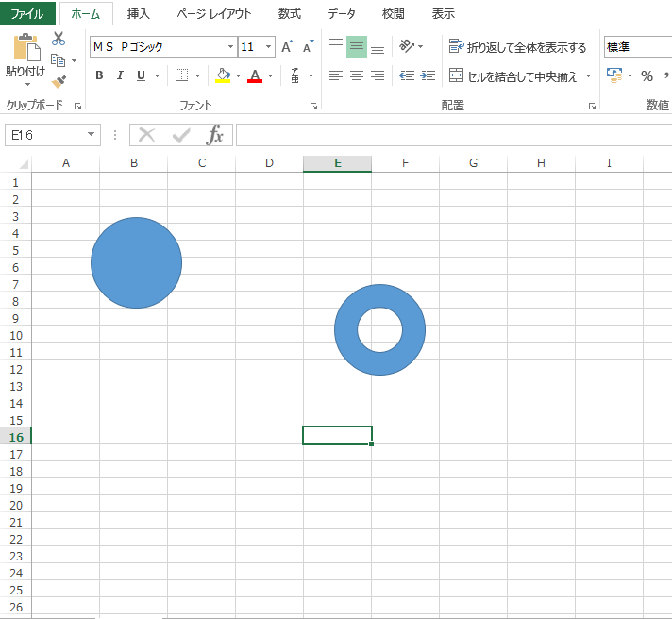Expand the fill color dropdown arrow

[x=238, y=75]
